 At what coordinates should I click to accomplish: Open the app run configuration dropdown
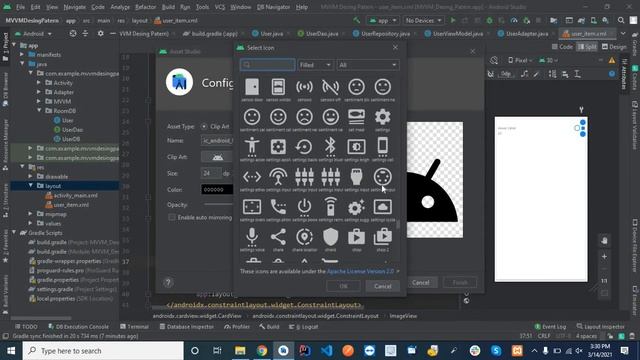(x=383, y=20)
